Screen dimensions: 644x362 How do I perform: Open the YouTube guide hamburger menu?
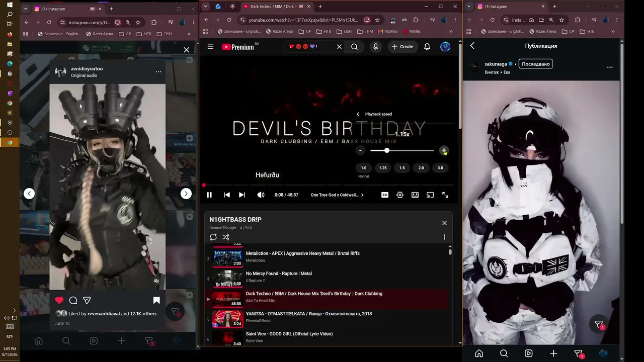[210, 47]
